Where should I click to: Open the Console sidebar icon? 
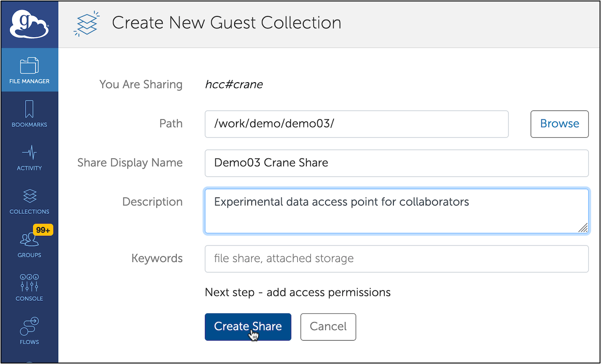(x=29, y=288)
